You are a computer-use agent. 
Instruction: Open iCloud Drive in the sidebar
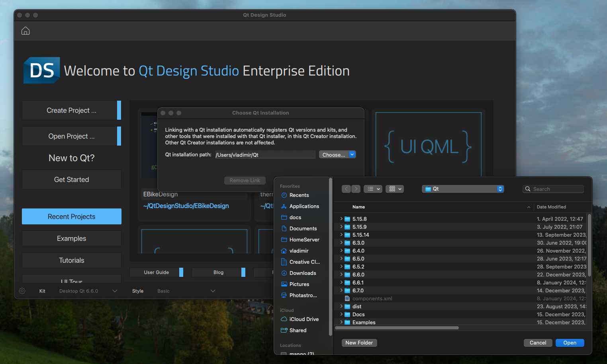(303, 319)
